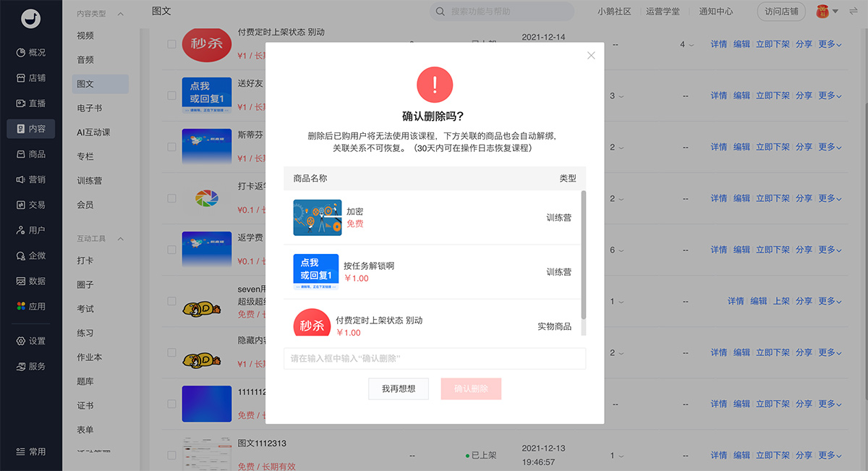Check the box beside 图文1112313 row

pos(172,456)
